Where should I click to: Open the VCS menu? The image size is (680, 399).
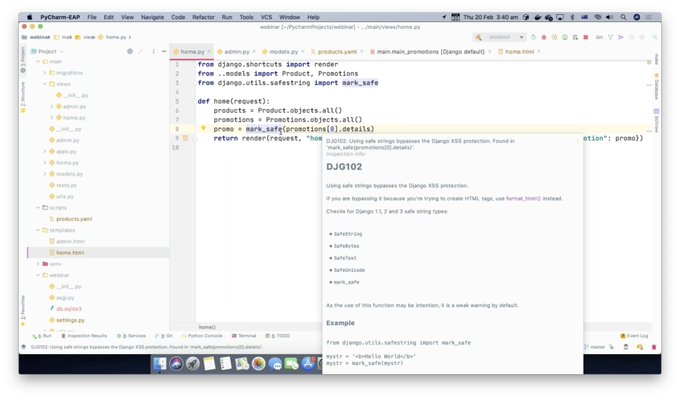point(266,17)
